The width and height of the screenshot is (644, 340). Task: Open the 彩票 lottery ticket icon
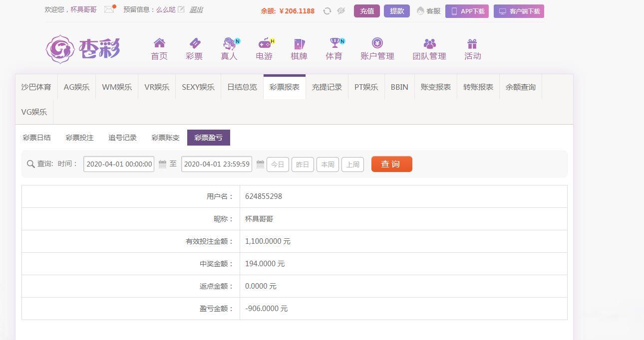point(194,43)
